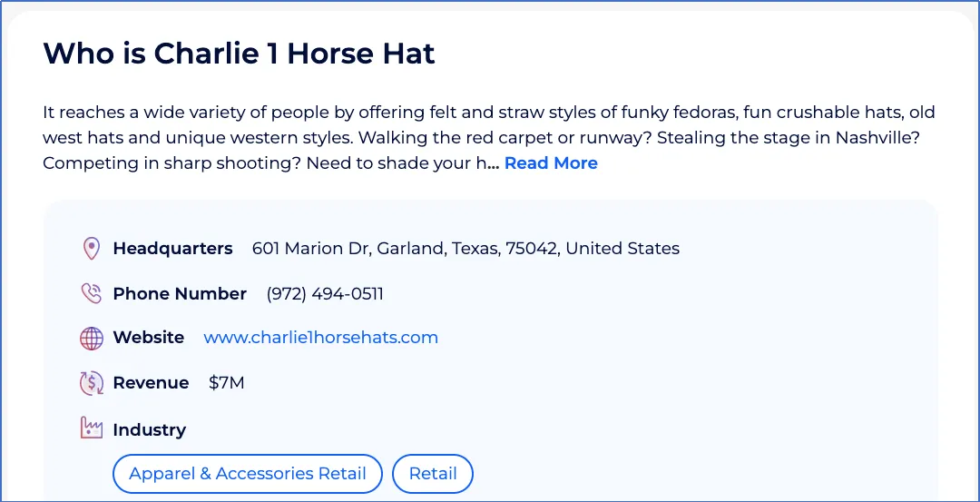Click the Industry label
980x502 pixels.
tap(150, 430)
